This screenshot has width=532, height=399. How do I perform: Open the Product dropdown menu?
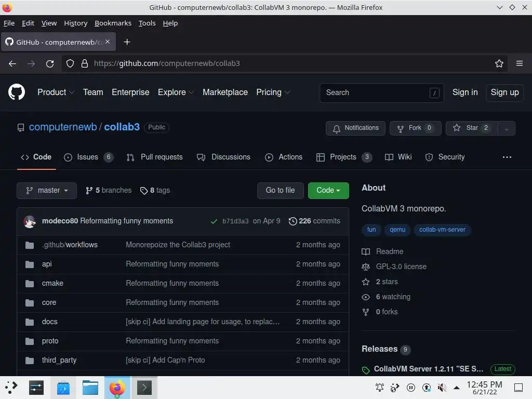pyautogui.click(x=56, y=92)
